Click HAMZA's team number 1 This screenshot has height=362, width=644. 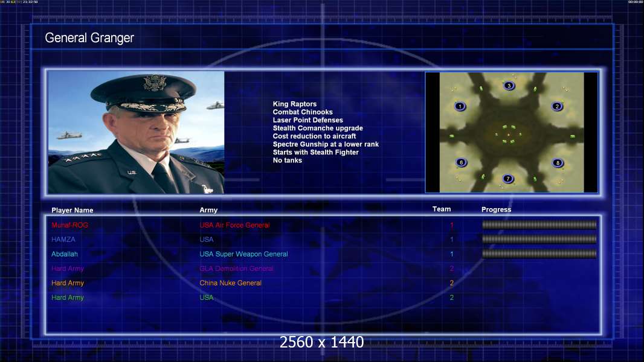coord(452,240)
